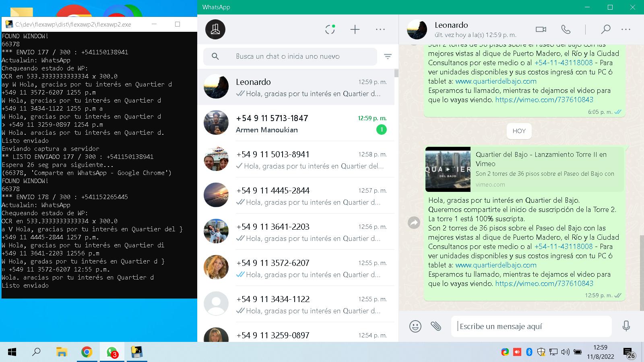
Task: Focus the 'Busca un chat' search field
Action: coord(290,57)
